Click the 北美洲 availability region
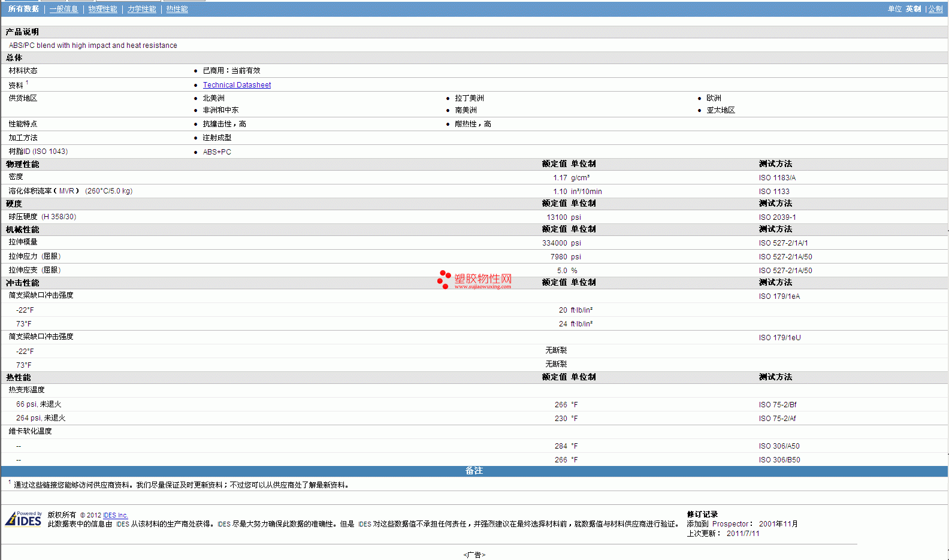Screen dimensions: 949x560 coord(213,98)
